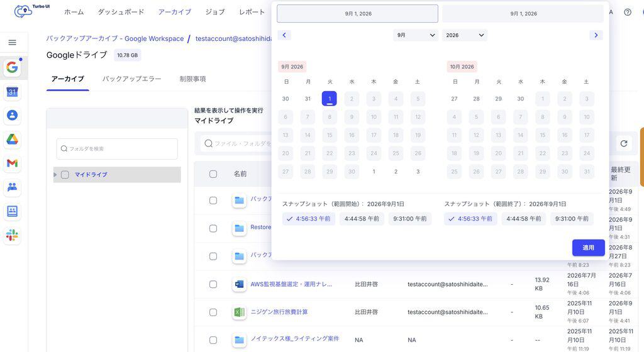Go to next month in calendar
644x352 pixels.
(596, 35)
